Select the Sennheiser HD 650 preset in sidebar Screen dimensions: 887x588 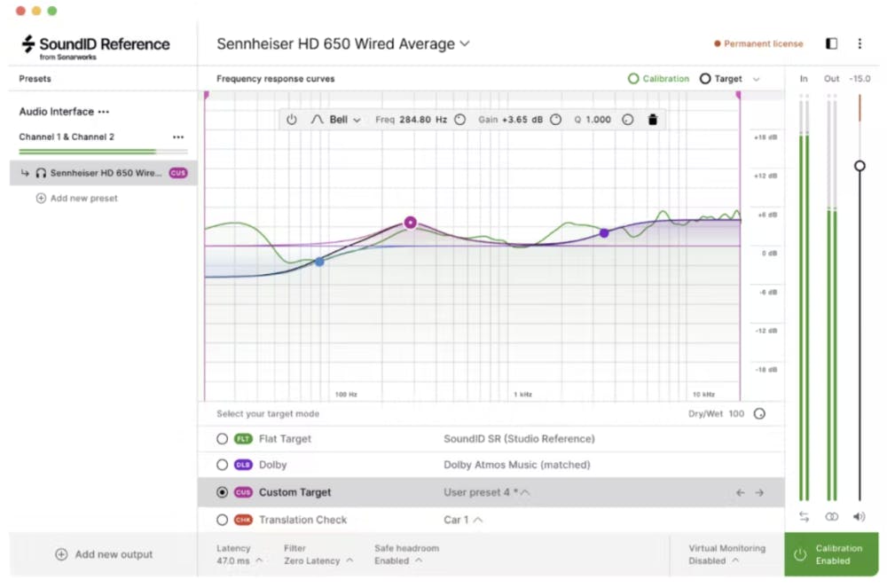point(105,173)
